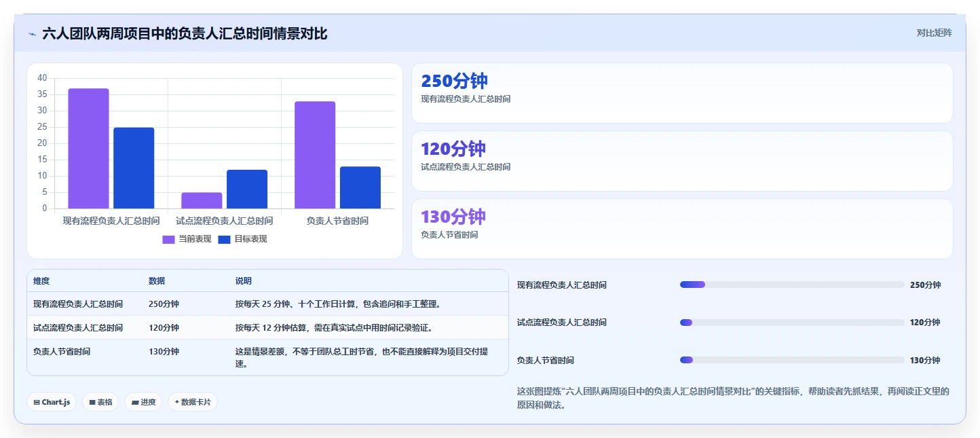Click the 数据卡片 chip
This screenshot has width=980, height=438.
[x=193, y=402]
